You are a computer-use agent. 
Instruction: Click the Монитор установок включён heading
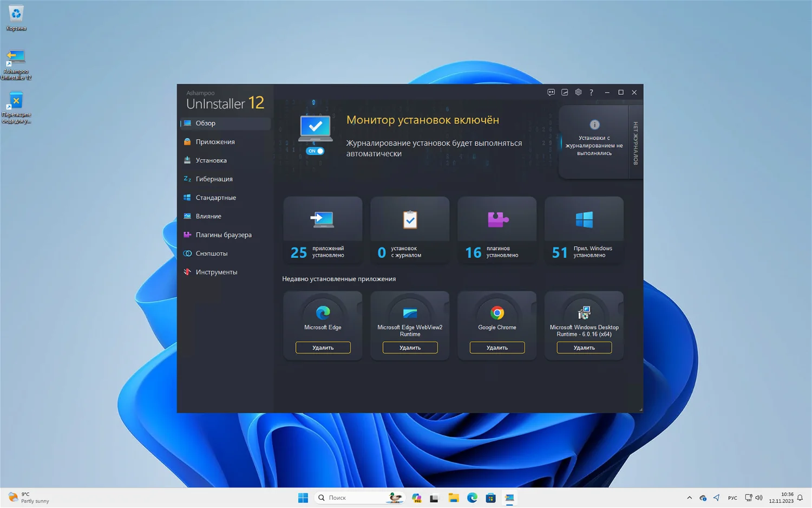click(423, 120)
